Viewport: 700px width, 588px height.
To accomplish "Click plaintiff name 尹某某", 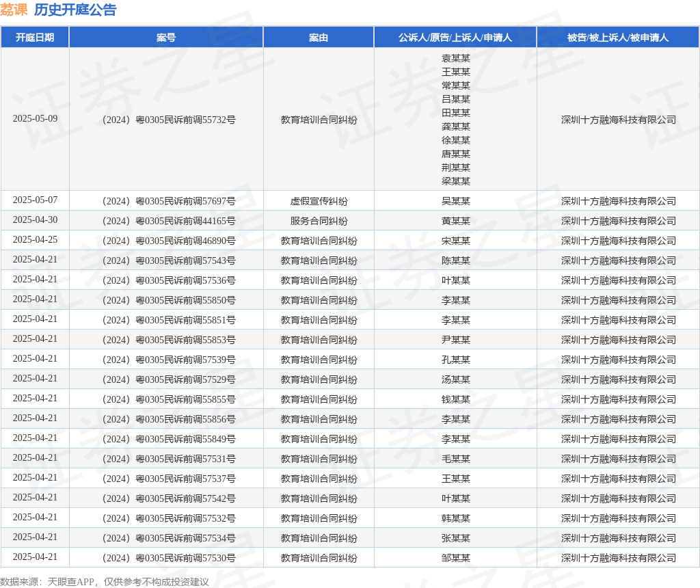I will (x=455, y=340).
